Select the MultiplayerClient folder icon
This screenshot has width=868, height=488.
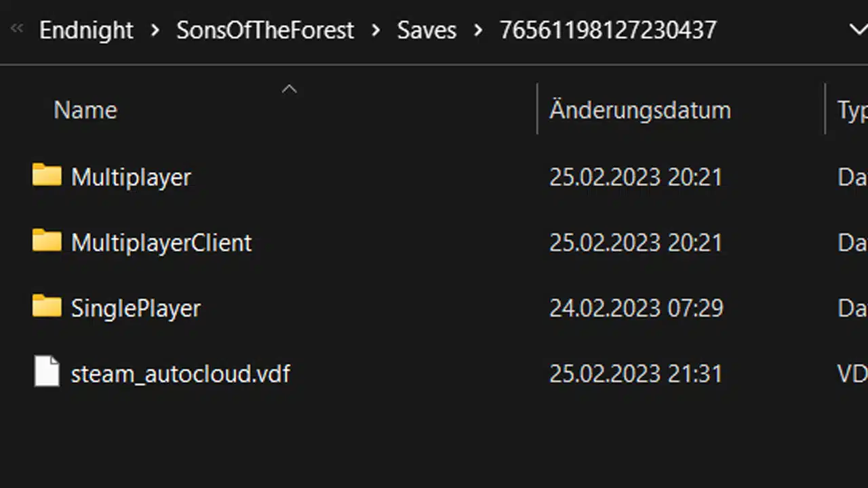click(x=47, y=241)
